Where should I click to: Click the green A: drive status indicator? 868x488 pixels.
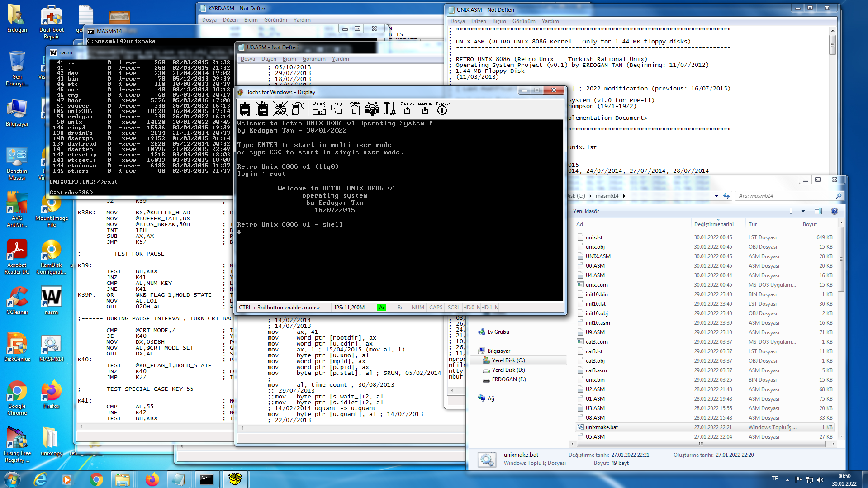[x=381, y=308]
